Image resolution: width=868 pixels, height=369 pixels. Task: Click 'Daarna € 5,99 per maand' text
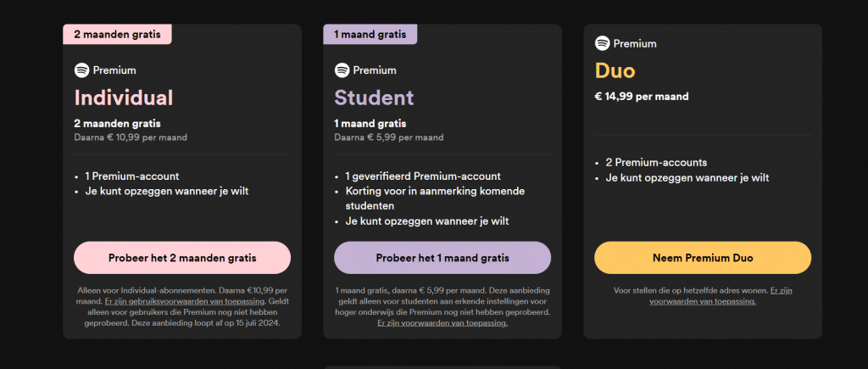[x=388, y=137]
